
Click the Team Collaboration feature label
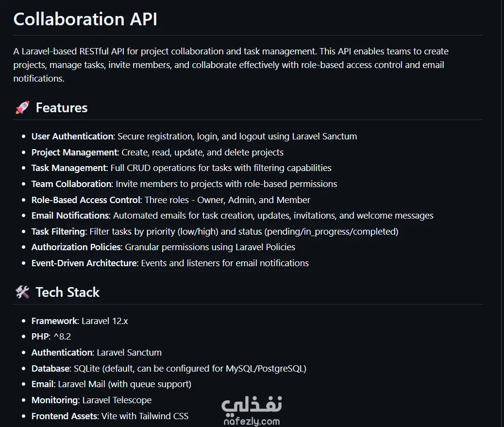click(x=71, y=184)
